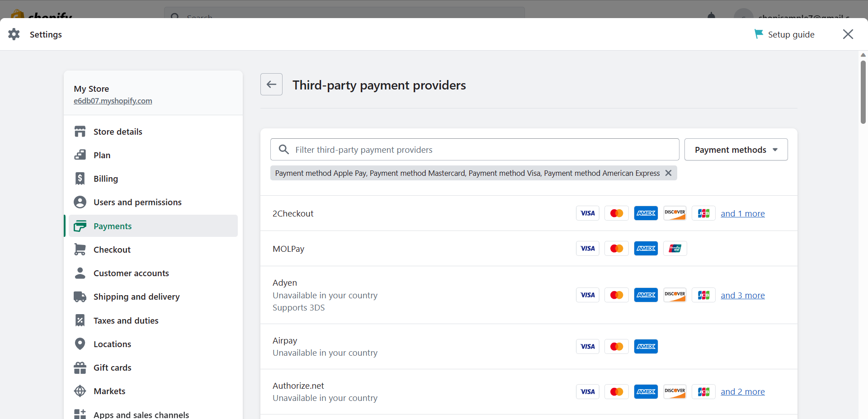Go back with the arrow button
This screenshot has height=419, width=868.
pos(271,85)
